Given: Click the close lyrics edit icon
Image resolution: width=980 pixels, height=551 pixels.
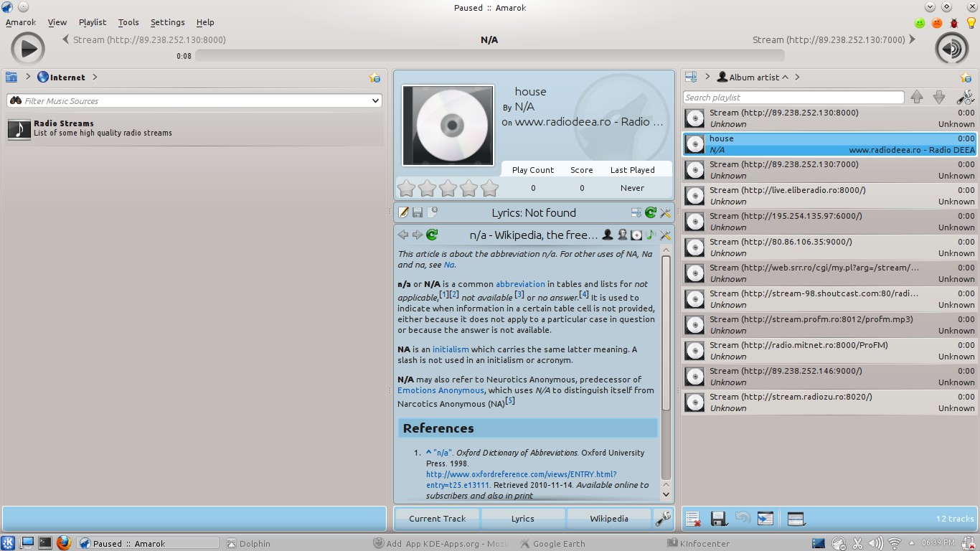Looking at the screenshot, I should point(432,212).
